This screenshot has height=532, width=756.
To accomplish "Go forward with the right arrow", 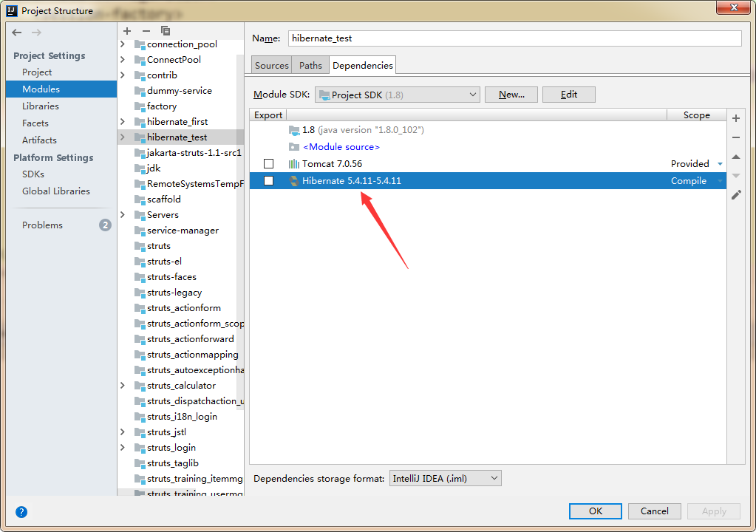I will (36, 33).
